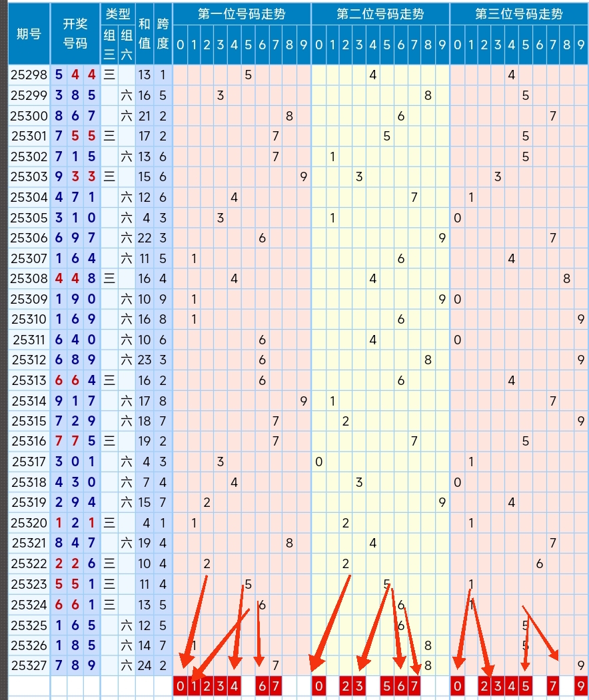Click header digit 6 under 第三位号码走势

coord(540,45)
